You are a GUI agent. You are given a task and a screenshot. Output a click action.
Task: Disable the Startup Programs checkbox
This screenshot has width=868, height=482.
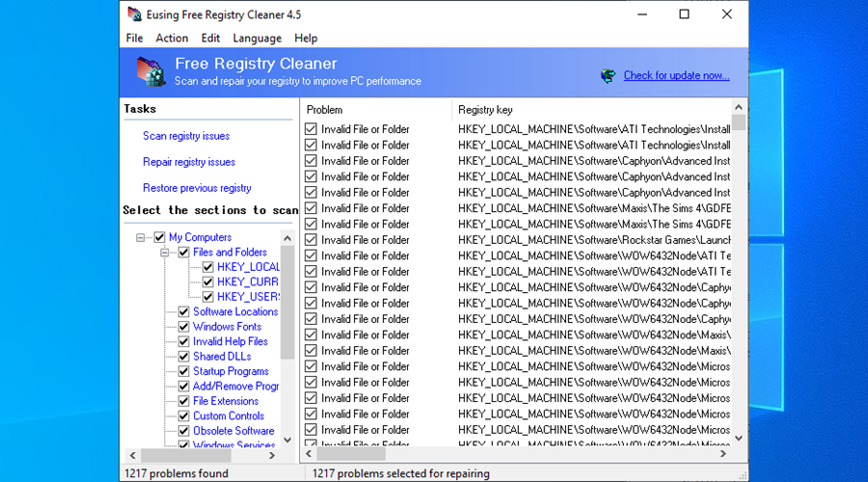click(x=184, y=371)
